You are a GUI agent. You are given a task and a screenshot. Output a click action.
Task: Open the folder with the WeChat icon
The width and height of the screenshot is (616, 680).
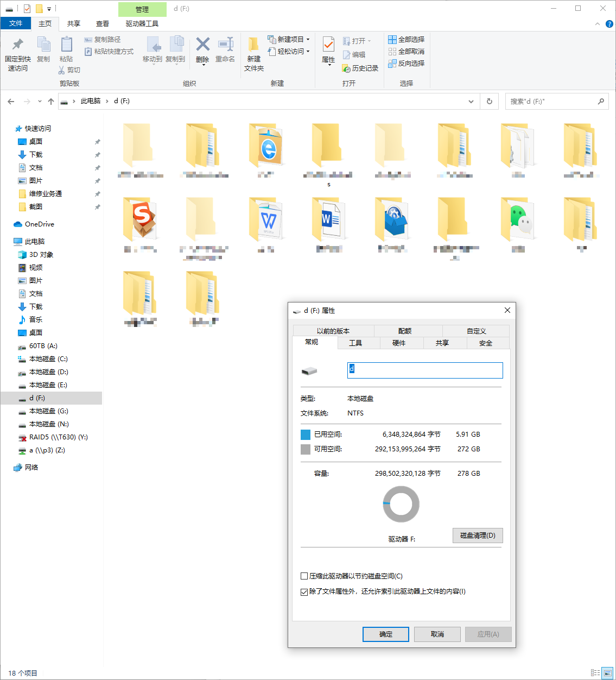pos(518,220)
